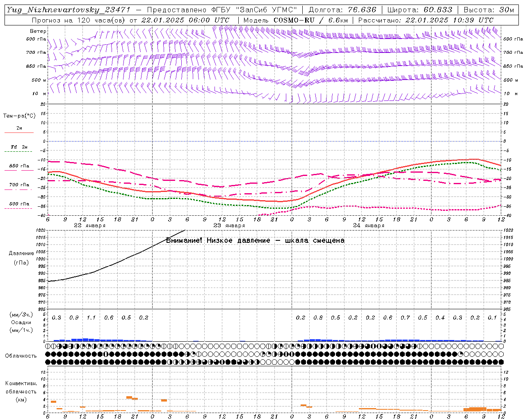The width and height of the screenshot is (525, 420).
Task: Click the Ветер panel label
Action: tap(38, 31)
